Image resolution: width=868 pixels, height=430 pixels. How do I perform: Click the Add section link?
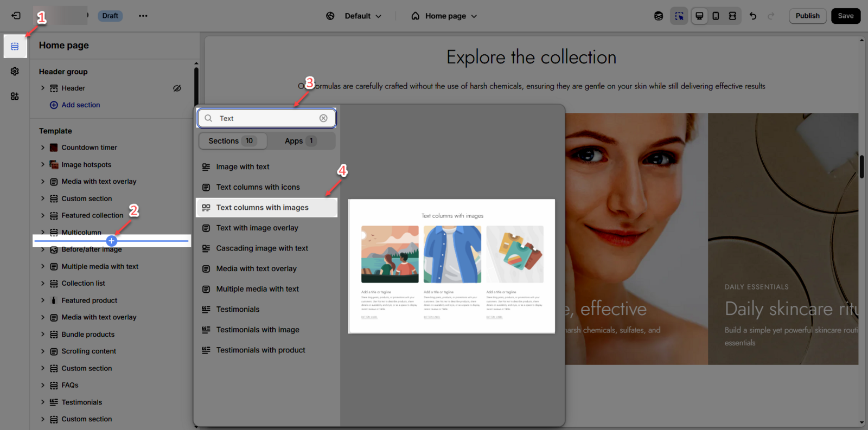pos(80,105)
